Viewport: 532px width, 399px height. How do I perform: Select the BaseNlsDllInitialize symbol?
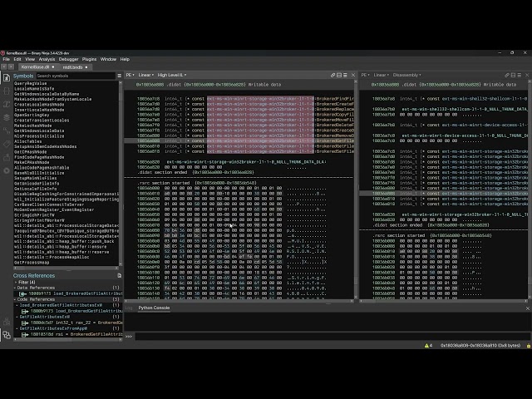click(39, 173)
